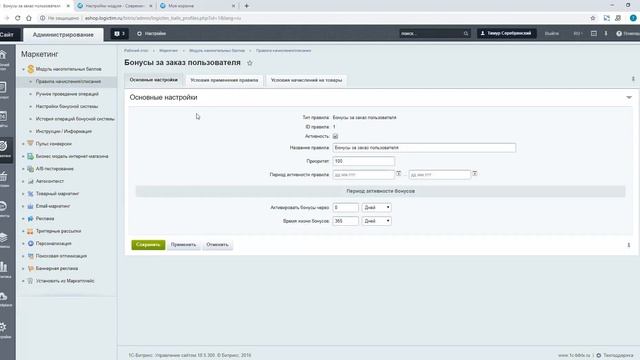
Task: Open the notifications counter in admin header
Action: pos(120,33)
